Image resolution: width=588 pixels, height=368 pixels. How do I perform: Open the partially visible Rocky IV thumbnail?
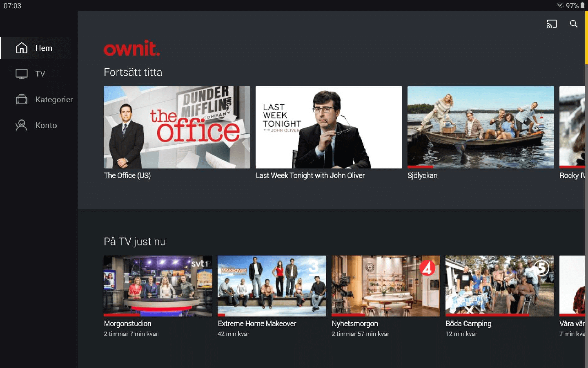pyautogui.click(x=572, y=127)
